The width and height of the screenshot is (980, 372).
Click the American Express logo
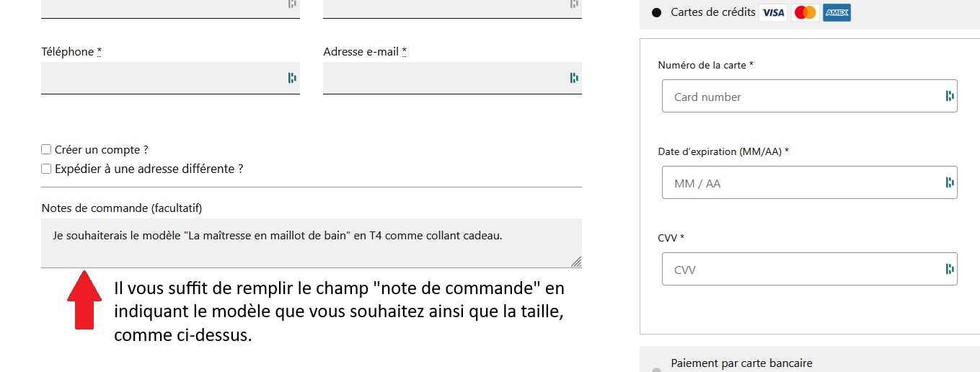pyautogui.click(x=836, y=13)
